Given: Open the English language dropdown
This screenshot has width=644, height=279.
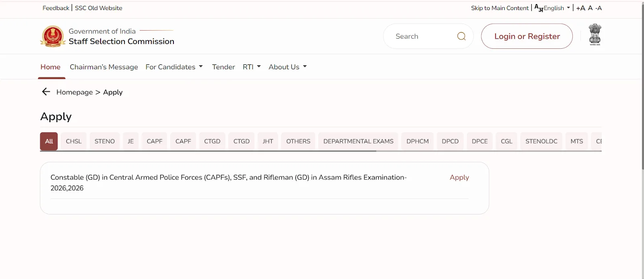Looking at the screenshot, I should click(x=557, y=8).
